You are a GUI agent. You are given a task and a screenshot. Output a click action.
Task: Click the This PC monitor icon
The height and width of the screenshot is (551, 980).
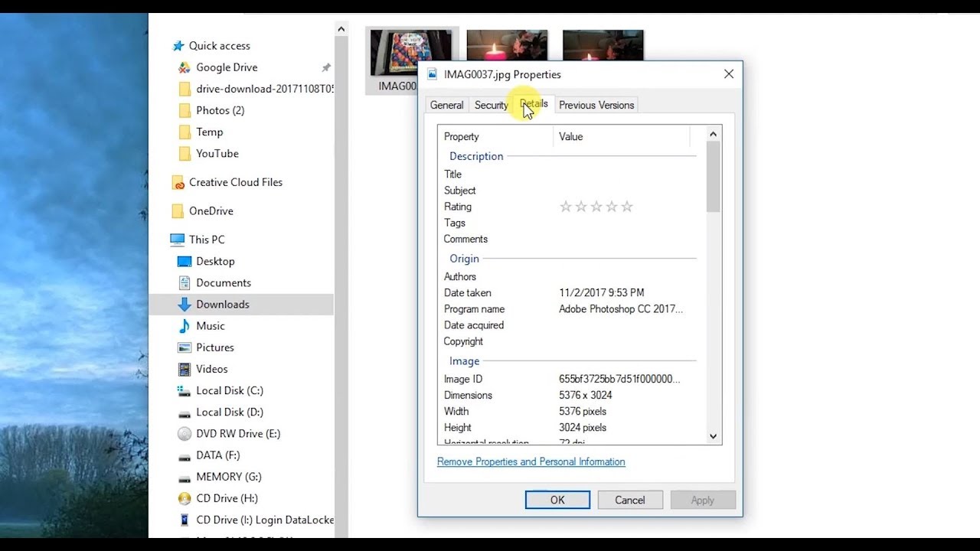tap(178, 240)
